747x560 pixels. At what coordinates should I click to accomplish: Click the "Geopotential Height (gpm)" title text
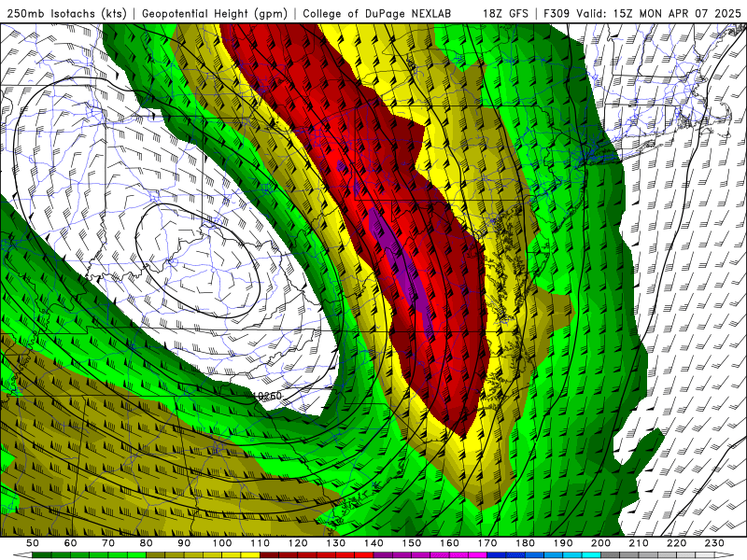point(215,14)
